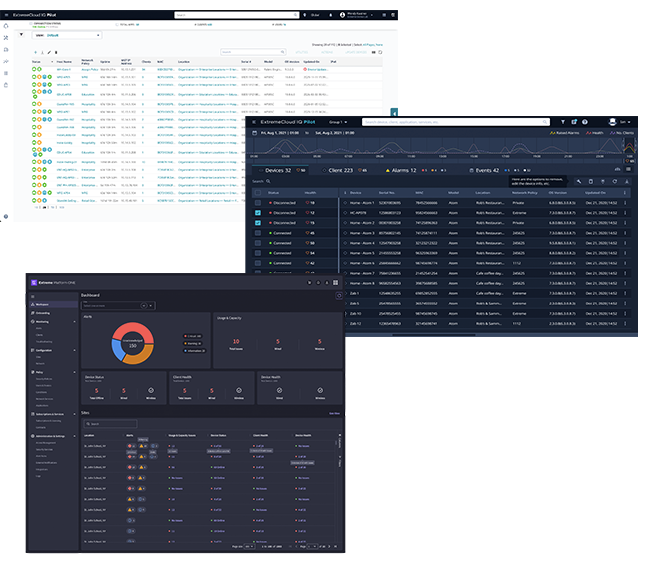This screenshot has width=658, height=567.
Task: Check the box for Connected row with health 45
Action: click(258, 233)
